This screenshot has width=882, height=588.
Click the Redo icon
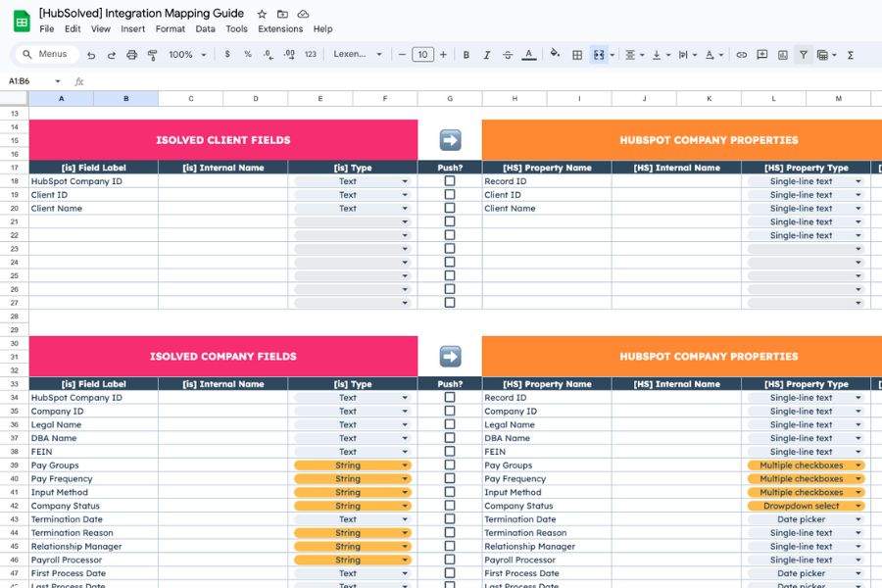click(x=112, y=55)
